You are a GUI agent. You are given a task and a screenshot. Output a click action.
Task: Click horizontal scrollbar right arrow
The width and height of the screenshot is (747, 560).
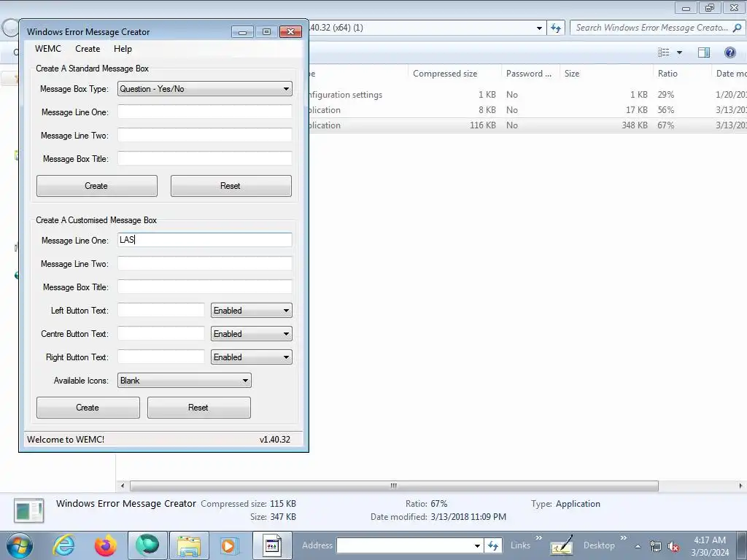click(x=740, y=486)
